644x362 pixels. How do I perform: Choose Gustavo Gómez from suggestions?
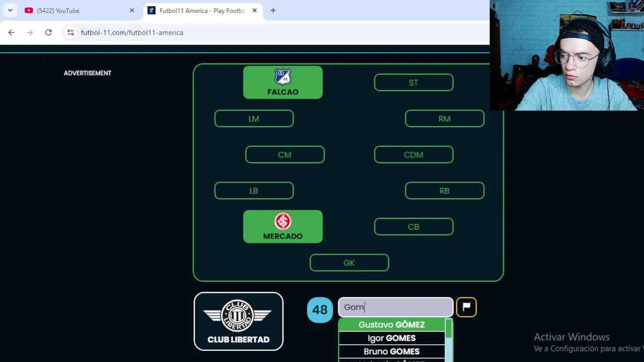click(391, 325)
